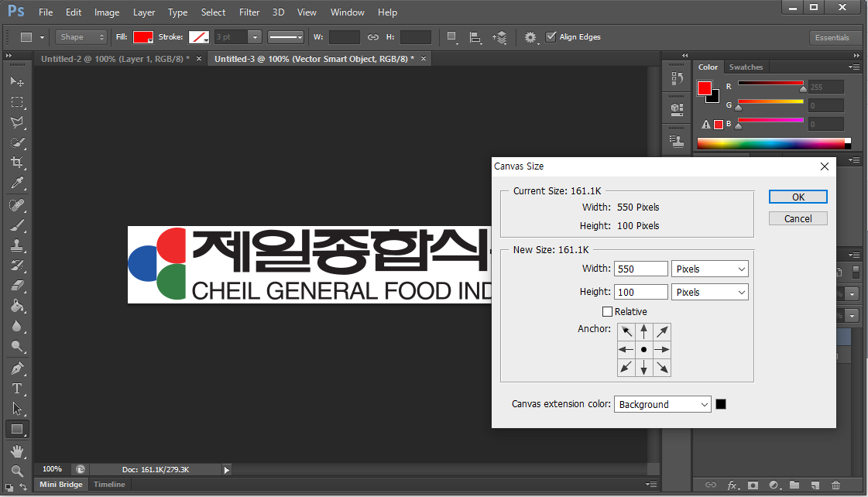Select the Rectangular Marquee tool
The width and height of the screenshot is (868, 497).
pyautogui.click(x=17, y=102)
